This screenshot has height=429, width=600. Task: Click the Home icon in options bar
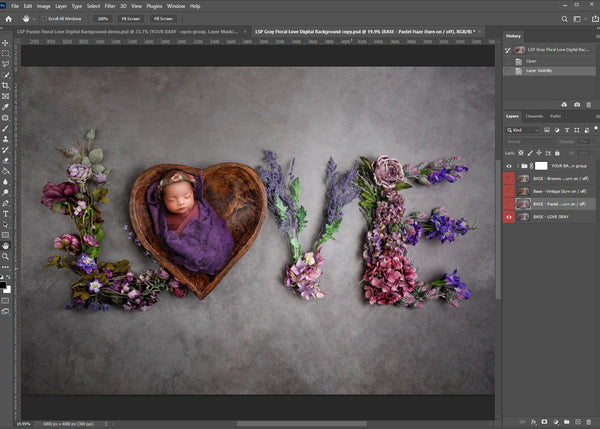click(7, 18)
